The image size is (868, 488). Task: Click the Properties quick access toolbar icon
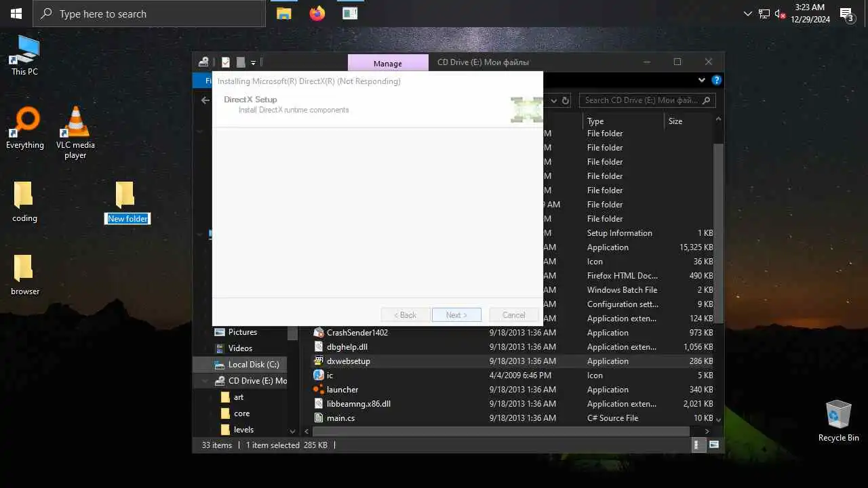coord(226,62)
